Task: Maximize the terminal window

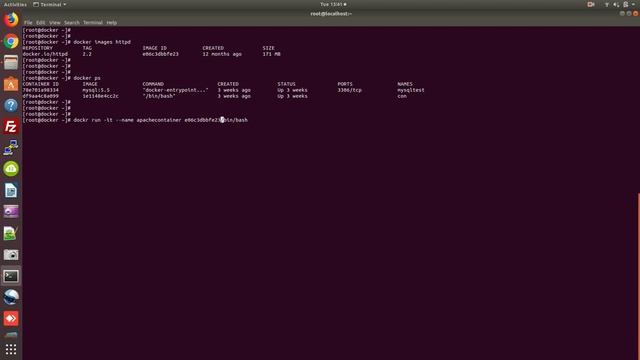Action: tap(629, 13)
